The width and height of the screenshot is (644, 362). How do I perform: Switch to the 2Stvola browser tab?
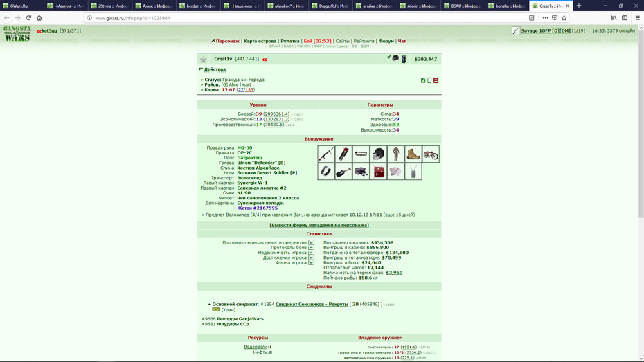coord(110,6)
